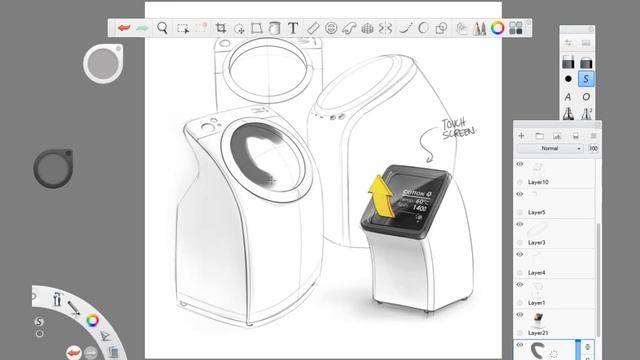
Task: Add a new layer with plus button
Action: pos(521,136)
